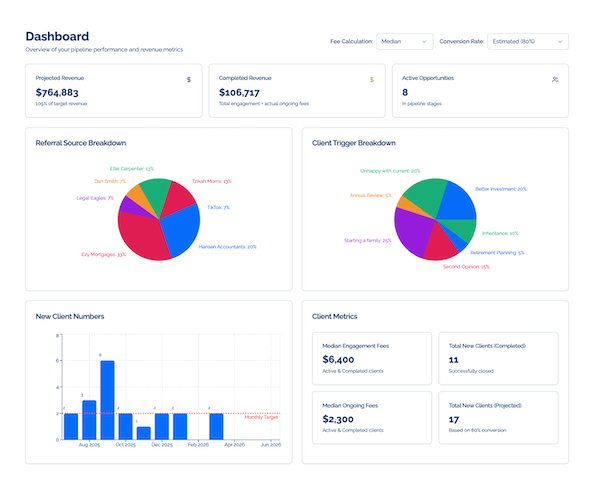This screenshot has height=501, width=600.
Task: Click the dollar icon in Completed Revenue card
Action: point(372,79)
